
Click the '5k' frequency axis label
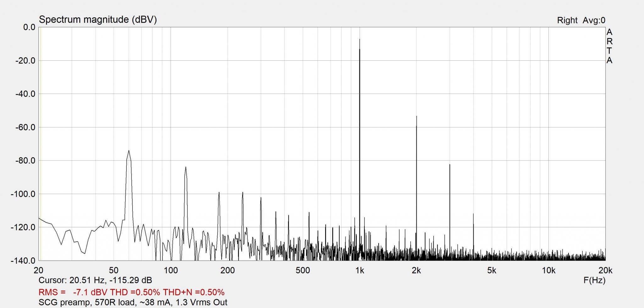pyautogui.click(x=492, y=270)
